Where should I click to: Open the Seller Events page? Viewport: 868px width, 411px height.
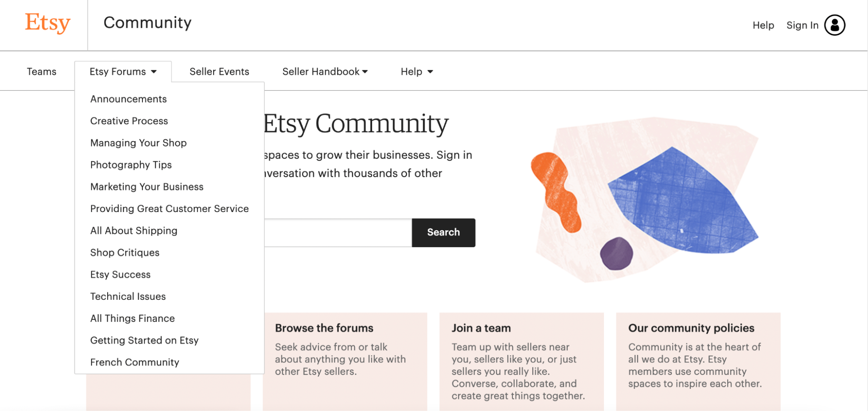click(219, 71)
